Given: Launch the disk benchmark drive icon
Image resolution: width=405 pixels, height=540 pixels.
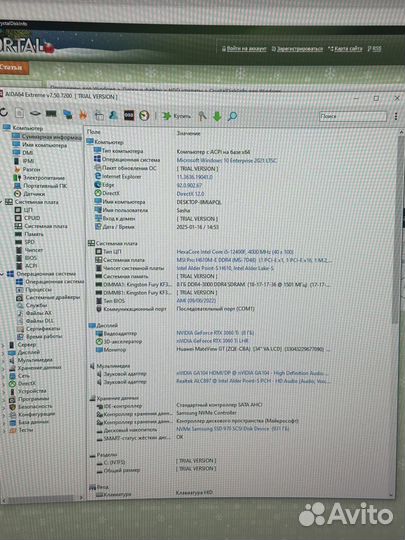Looking at the screenshot, I should [35, 113].
